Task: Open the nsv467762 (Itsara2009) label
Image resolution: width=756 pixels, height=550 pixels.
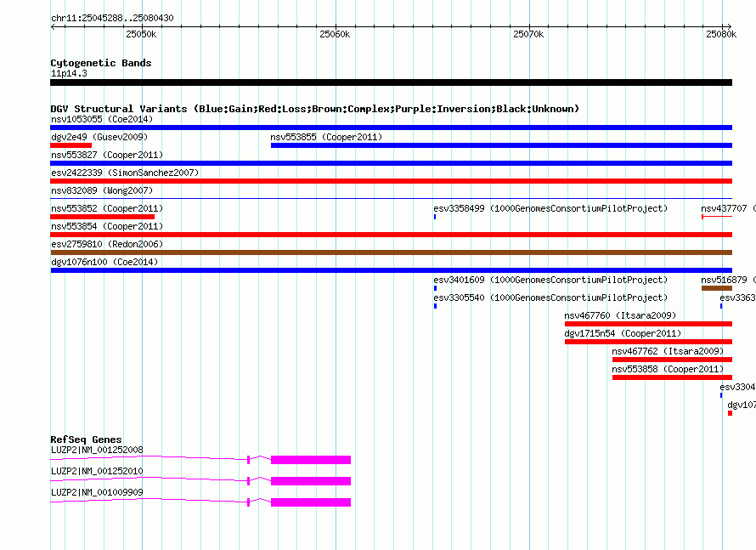Action: tap(668, 351)
